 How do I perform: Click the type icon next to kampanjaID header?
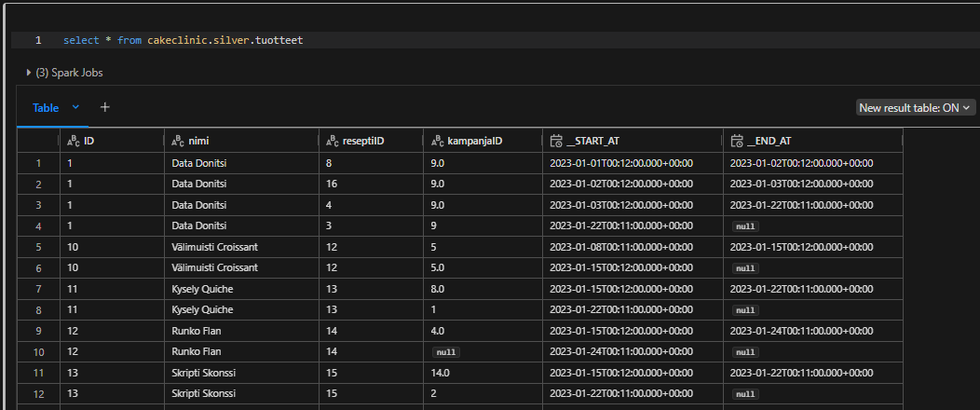pyautogui.click(x=438, y=142)
